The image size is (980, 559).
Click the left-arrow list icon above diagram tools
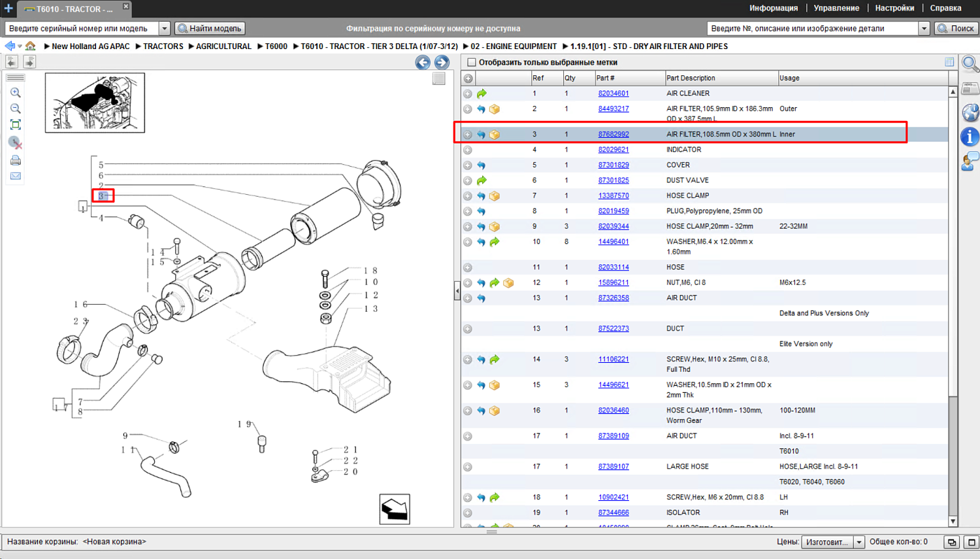pyautogui.click(x=12, y=61)
